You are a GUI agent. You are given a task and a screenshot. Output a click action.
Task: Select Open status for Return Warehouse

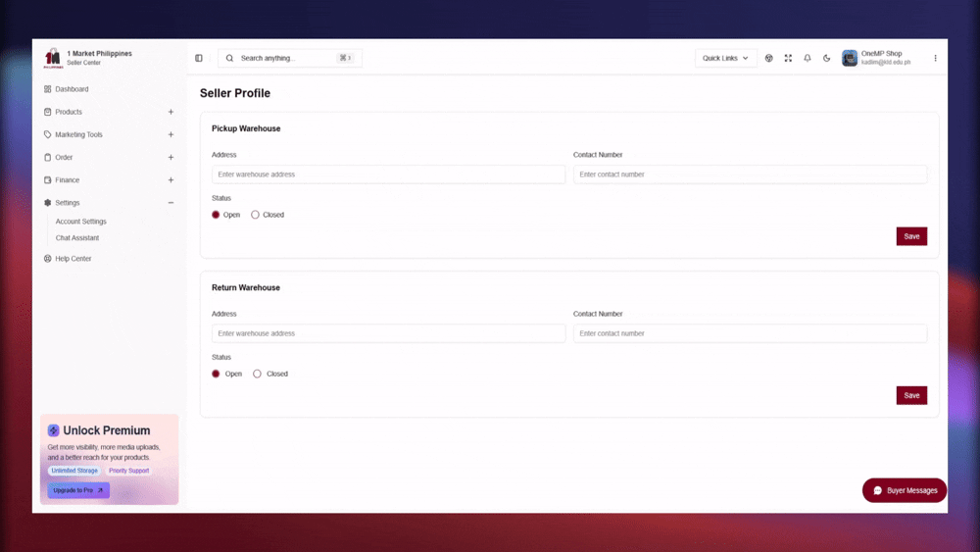tap(216, 374)
